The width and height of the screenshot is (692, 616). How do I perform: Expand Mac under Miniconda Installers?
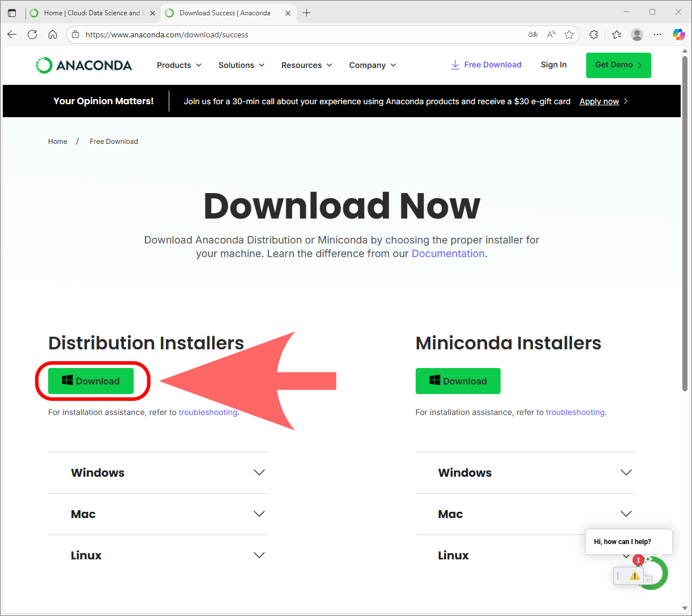click(525, 514)
